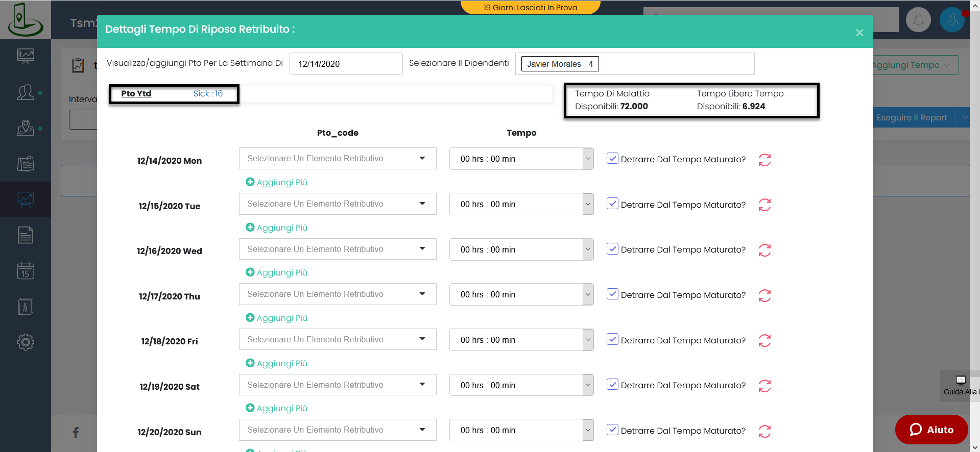Click the week date field 12/14/2020
The image size is (980, 452).
point(346,64)
